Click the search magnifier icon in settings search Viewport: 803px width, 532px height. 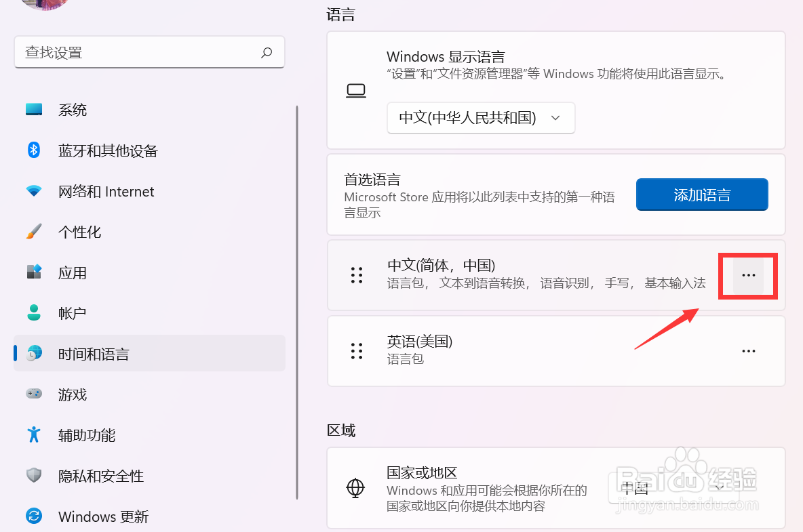pyautogui.click(x=267, y=52)
